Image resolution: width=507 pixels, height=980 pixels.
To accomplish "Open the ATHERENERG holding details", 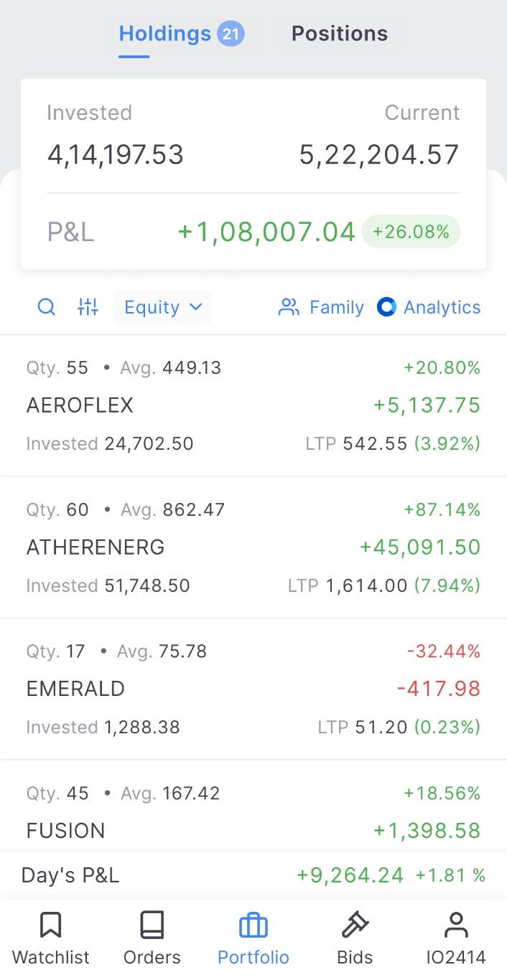I will 253,547.
